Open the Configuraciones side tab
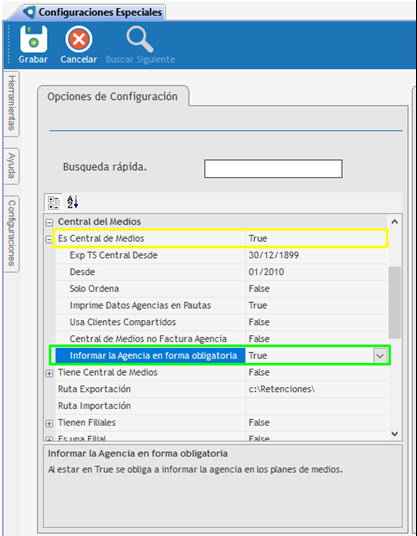This screenshot has height=536, width=417. tap(12, 233)
